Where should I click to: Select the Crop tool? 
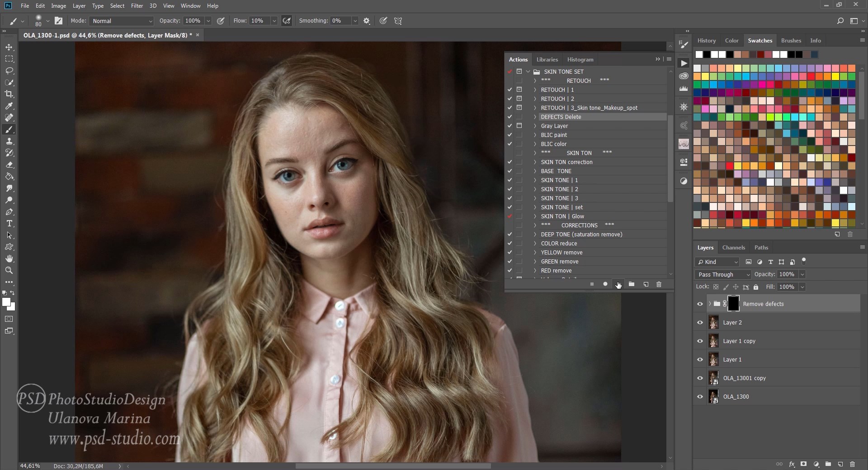click(x=9, y=94)
